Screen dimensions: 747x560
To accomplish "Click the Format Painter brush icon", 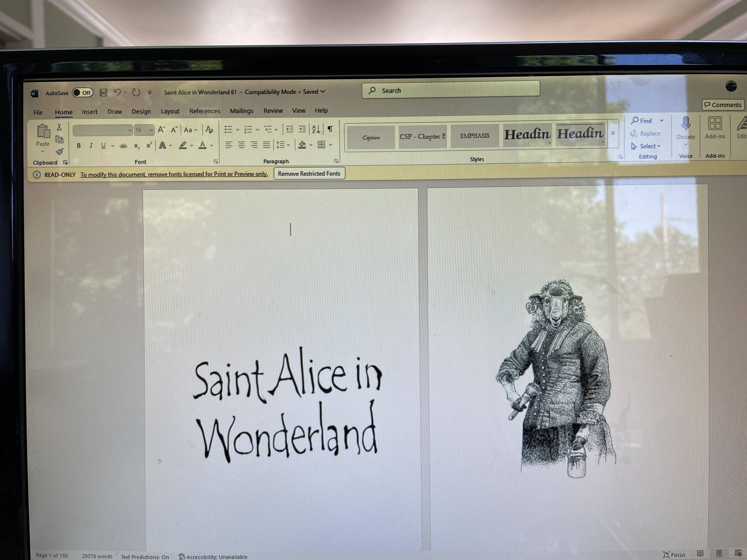I will [60, 151].
